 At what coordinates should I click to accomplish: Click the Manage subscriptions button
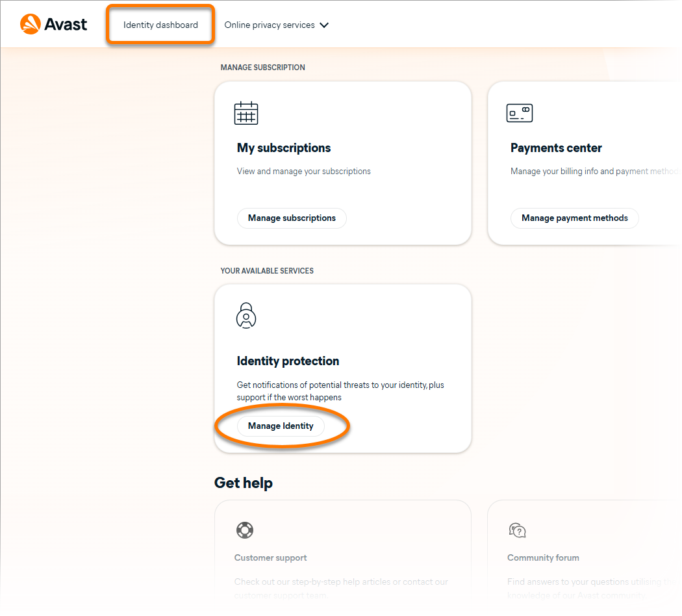click(x=292, y=218)
